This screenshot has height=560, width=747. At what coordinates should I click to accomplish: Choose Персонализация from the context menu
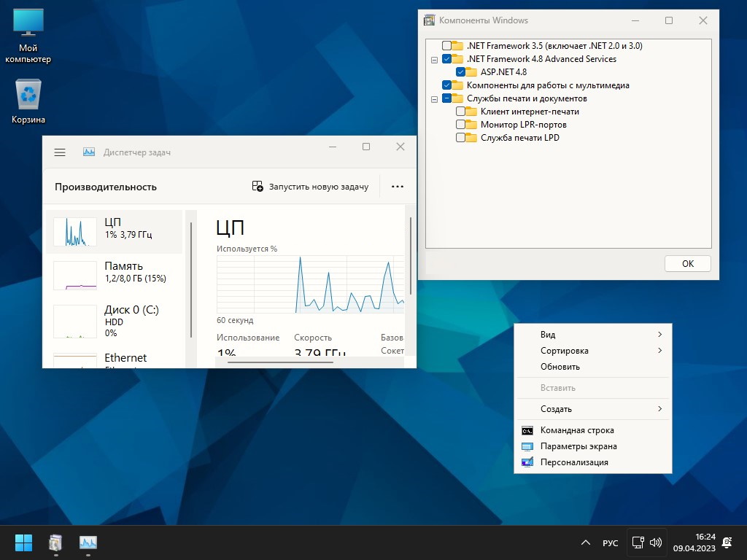574,462
